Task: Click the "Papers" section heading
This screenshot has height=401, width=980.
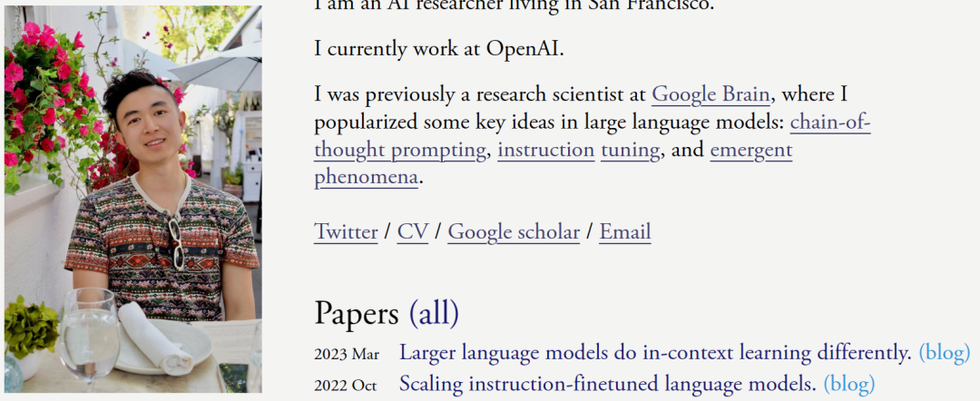Action: [357, 313]
